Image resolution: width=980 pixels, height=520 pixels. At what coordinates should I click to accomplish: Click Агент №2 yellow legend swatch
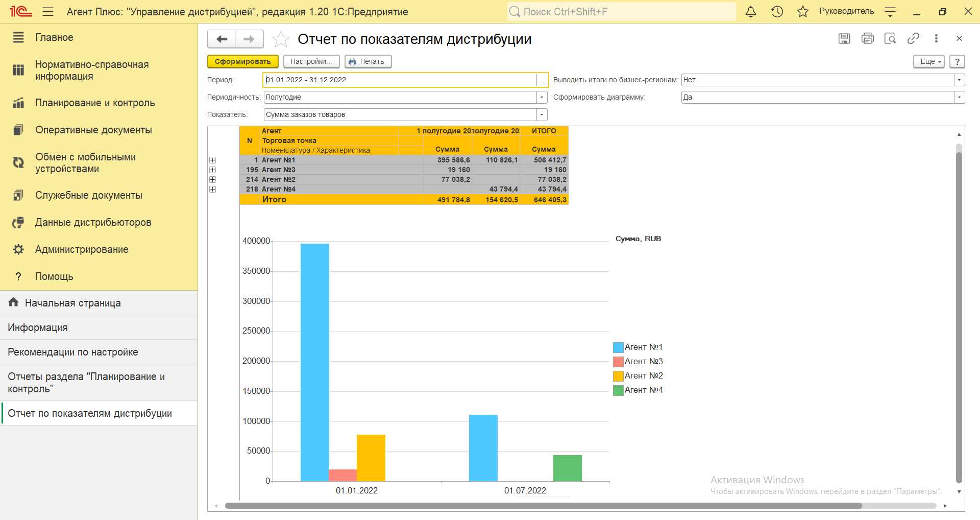618,376
